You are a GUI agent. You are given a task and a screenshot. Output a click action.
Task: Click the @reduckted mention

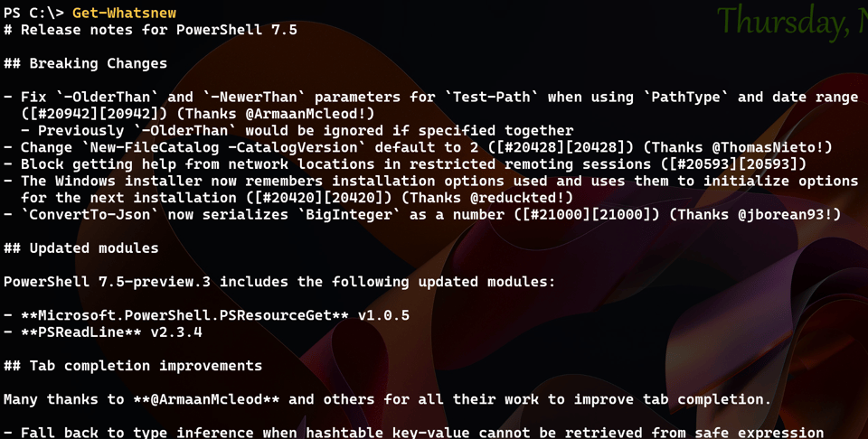point(519,198)
